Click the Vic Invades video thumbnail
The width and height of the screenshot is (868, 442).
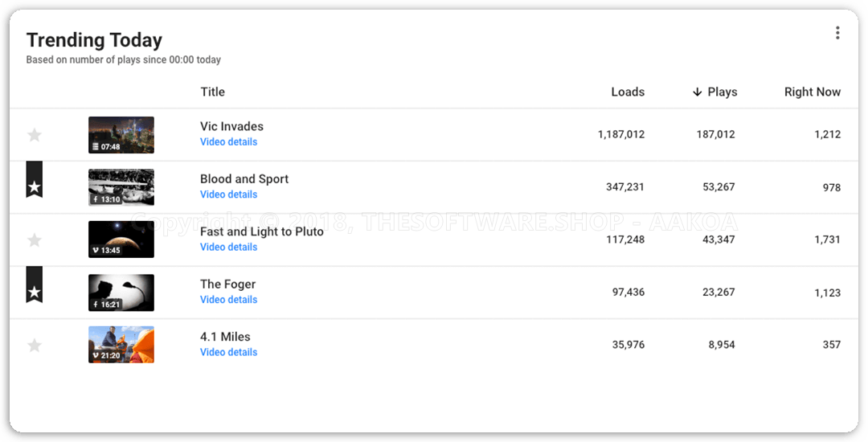click(x=121, y=135)
